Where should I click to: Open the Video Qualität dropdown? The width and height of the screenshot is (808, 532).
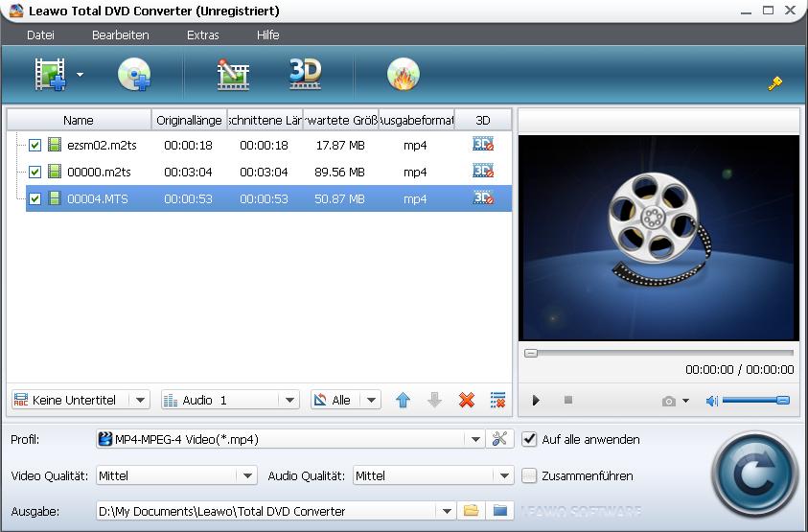pyautogui.click(x=247, y=475)
